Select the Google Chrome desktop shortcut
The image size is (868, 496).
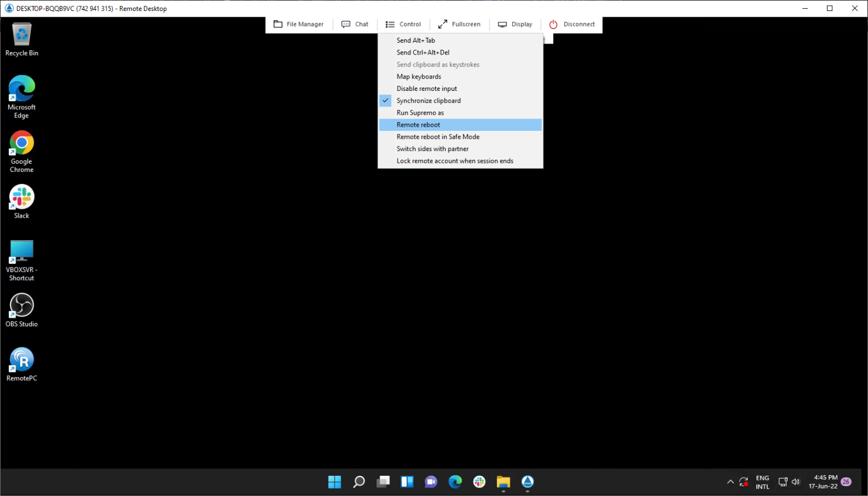[22, 151]
